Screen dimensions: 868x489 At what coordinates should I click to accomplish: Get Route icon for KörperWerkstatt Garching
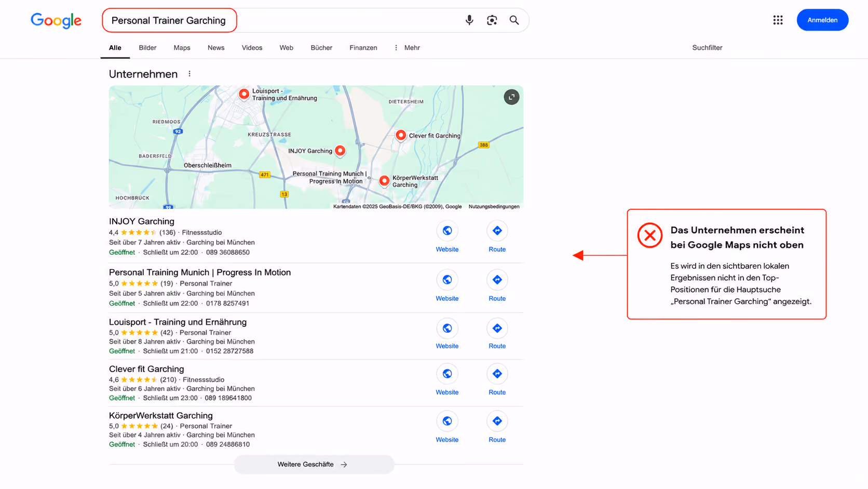pos(497,421)
